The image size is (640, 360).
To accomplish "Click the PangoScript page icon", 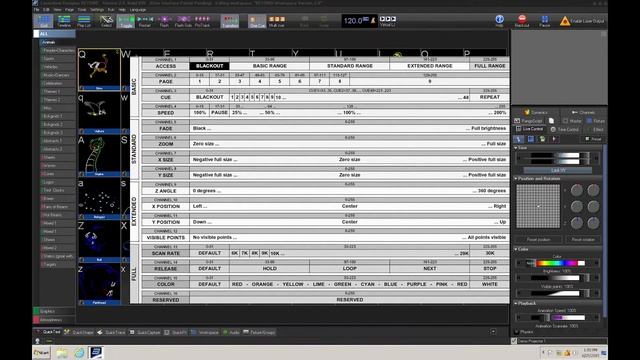I will [x=551, y=121].
